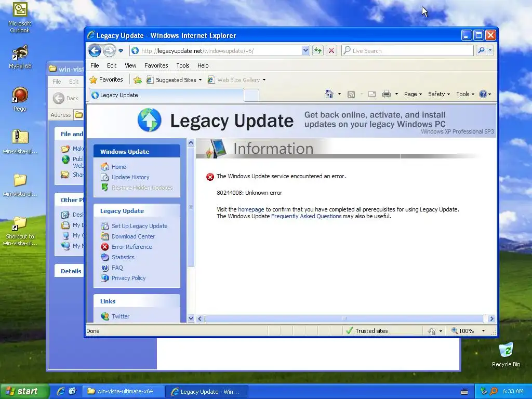
Task: Click sidebar scroll up arrow
Action: point(191,143)
